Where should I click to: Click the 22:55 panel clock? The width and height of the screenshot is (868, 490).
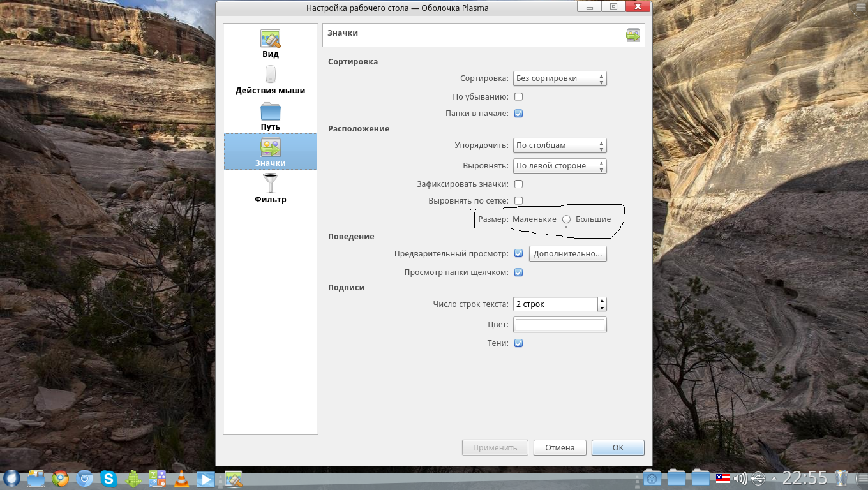805,478
